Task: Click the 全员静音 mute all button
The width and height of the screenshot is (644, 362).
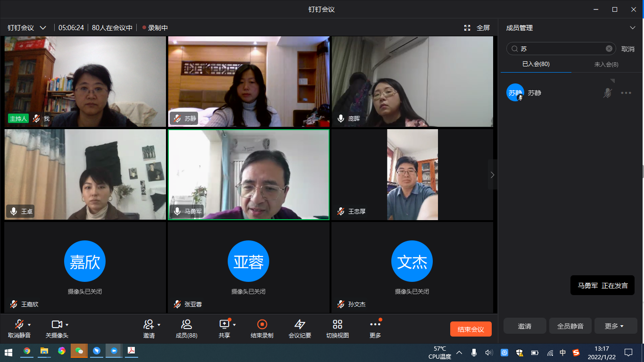Action: tap(570, 326)
